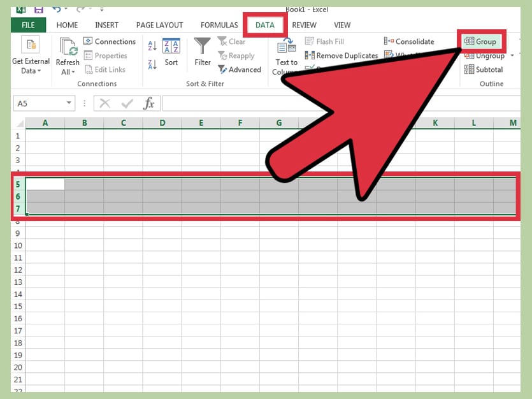This screenshot has height=399, width=532.
Task: Expand the Name Box dropdown arrow
Action: [x=69, y=103]
